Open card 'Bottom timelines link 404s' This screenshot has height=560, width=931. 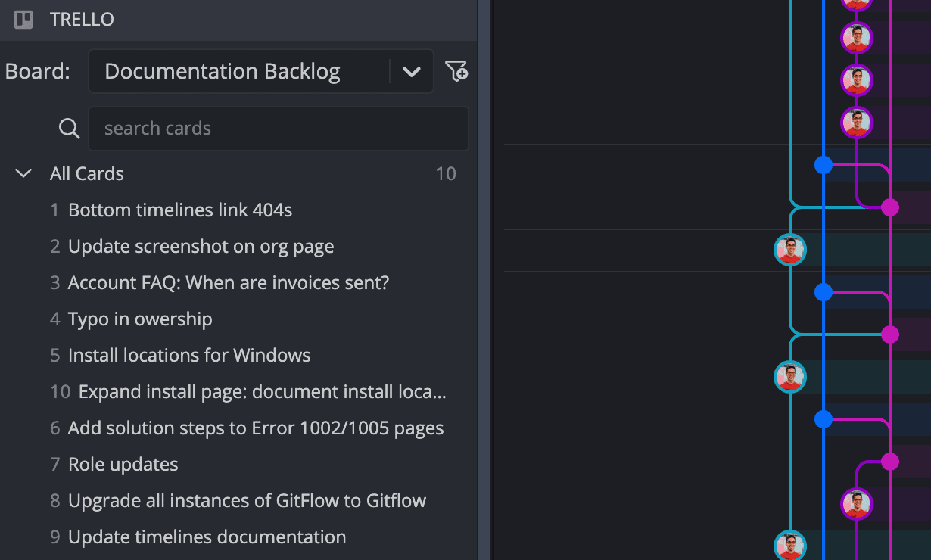click(x=179, y=210)
